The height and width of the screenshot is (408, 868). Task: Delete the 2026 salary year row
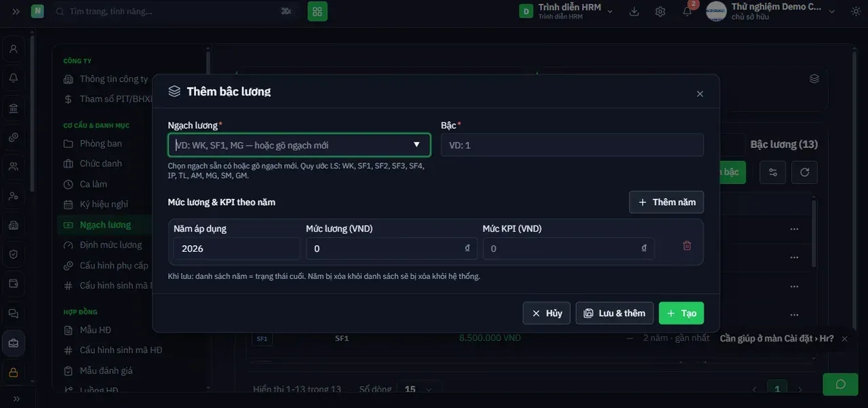pyautogui.click(x=687, y=246)
